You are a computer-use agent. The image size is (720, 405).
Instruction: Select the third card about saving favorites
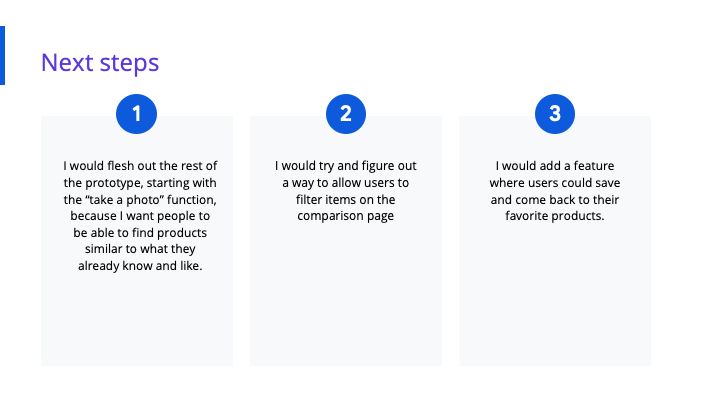click(555, 241)
